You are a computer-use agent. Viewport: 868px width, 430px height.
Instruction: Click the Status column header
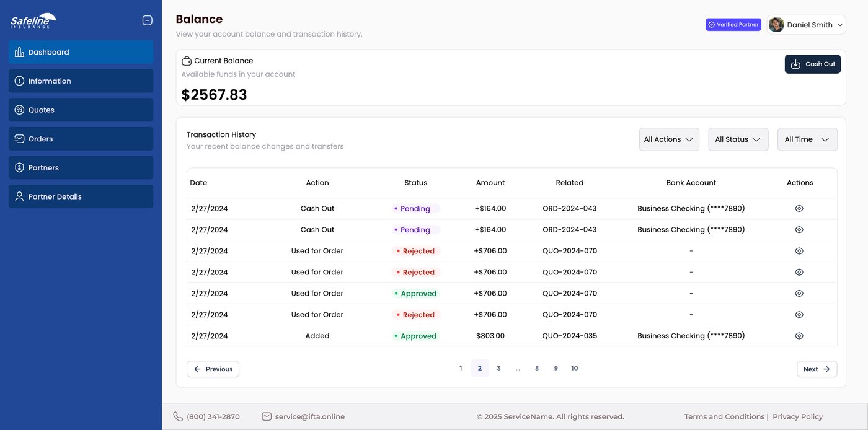pyautogui.click(x=415, y=183)
